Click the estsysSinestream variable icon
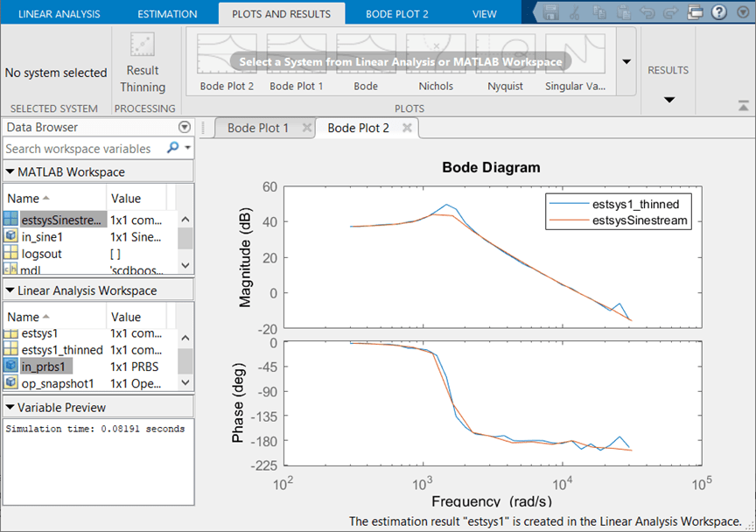The image size is (756, 532). tap(10, 220)
